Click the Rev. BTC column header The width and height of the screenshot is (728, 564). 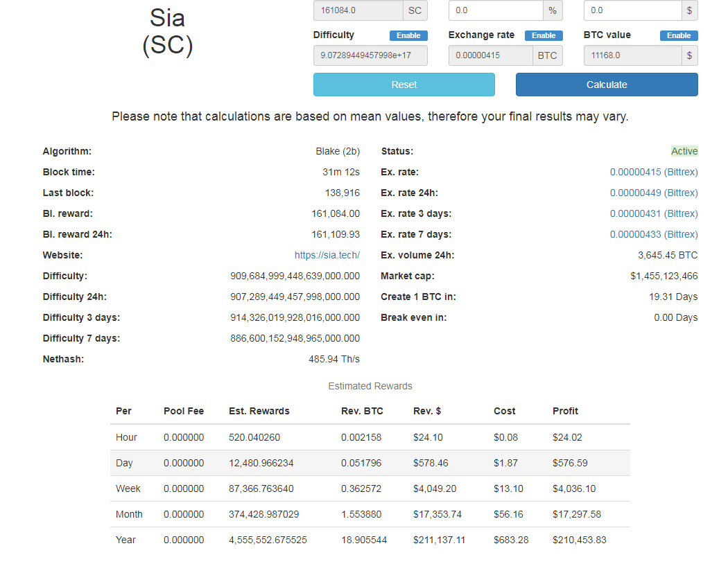tap(362, 411)
